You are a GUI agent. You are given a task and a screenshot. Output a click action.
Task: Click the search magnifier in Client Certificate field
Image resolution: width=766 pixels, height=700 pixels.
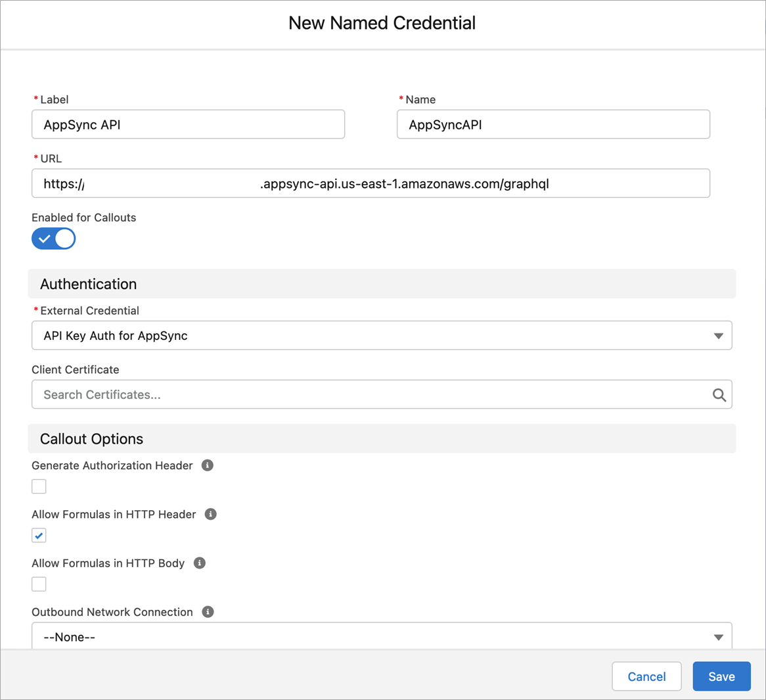coord(719,394)
